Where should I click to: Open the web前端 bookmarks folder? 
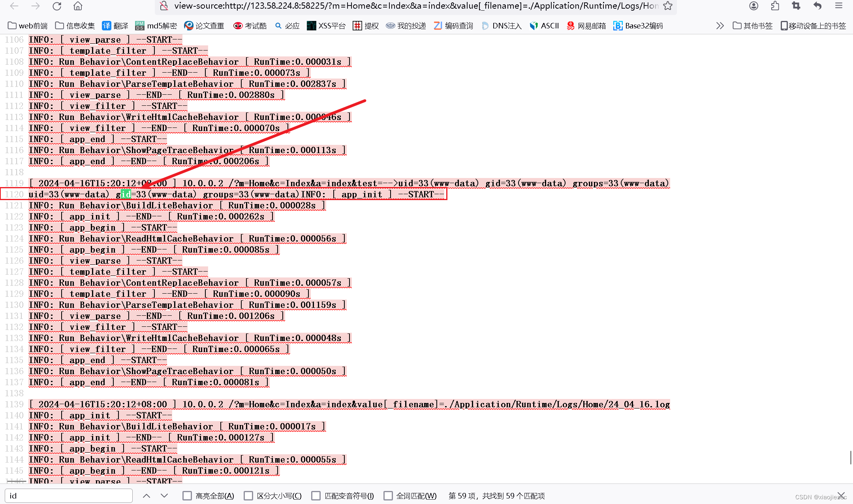[28, 26]
